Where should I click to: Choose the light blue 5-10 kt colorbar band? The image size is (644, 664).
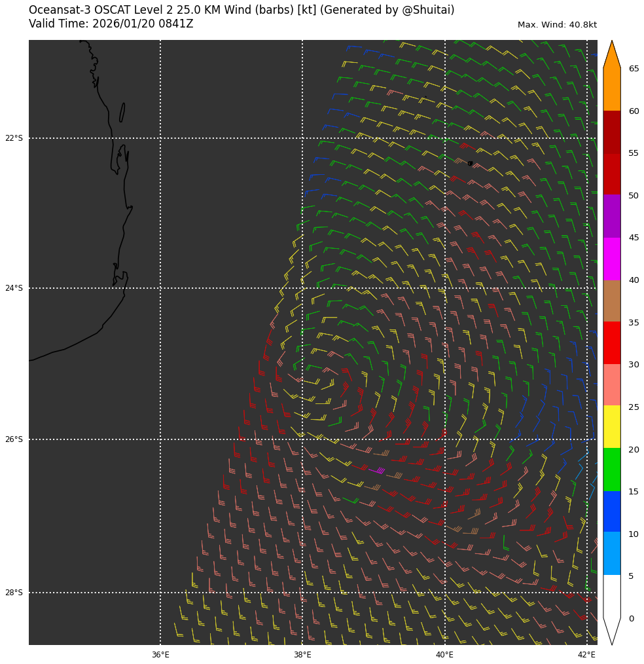(x=611, y=553)
